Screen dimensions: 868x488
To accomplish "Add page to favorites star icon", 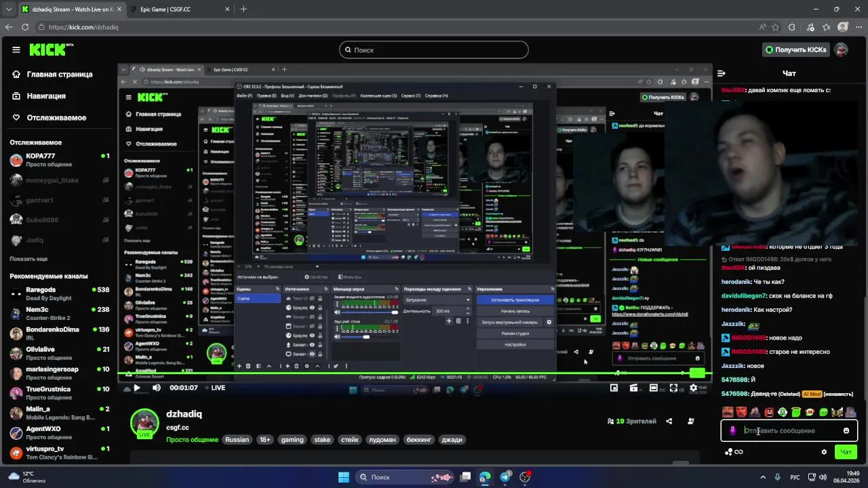I will click(x=775, y=27).
